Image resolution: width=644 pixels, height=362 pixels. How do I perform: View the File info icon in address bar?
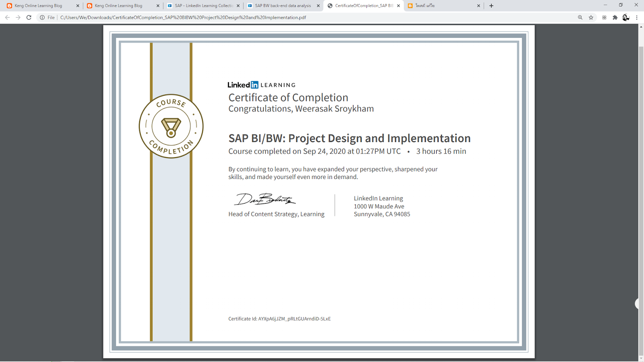(x=42, y=17)
